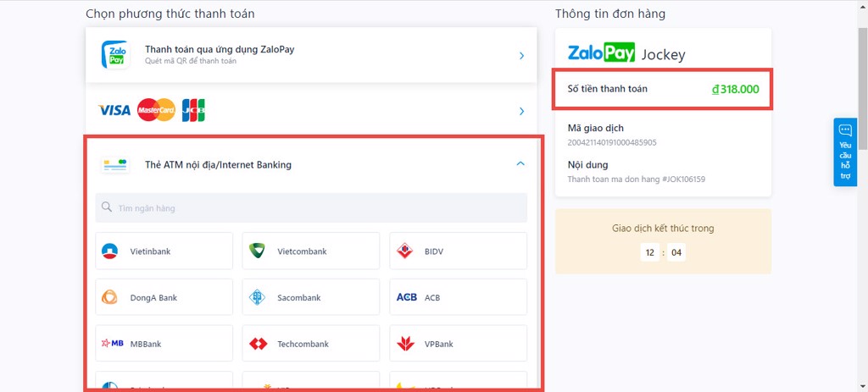This screenshot has height=392, width=868.
Task: Click the JCB card logo
Action: pyautogui.click(x=193, y=110)
